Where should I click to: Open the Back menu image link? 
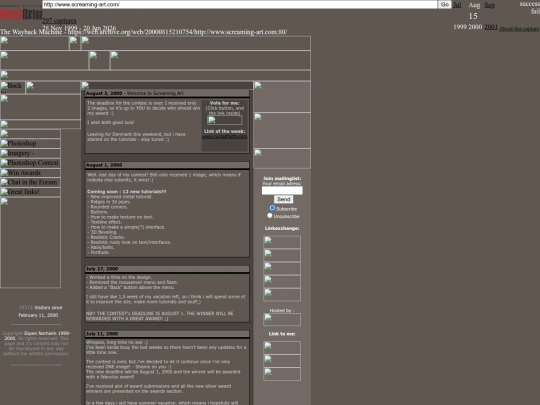(x=12, y=87)
